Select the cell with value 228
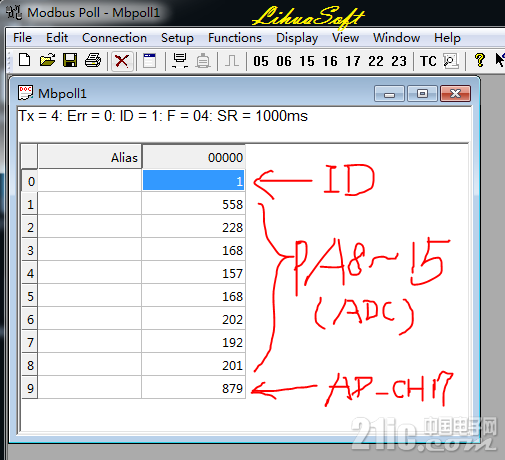 point(194,227)
